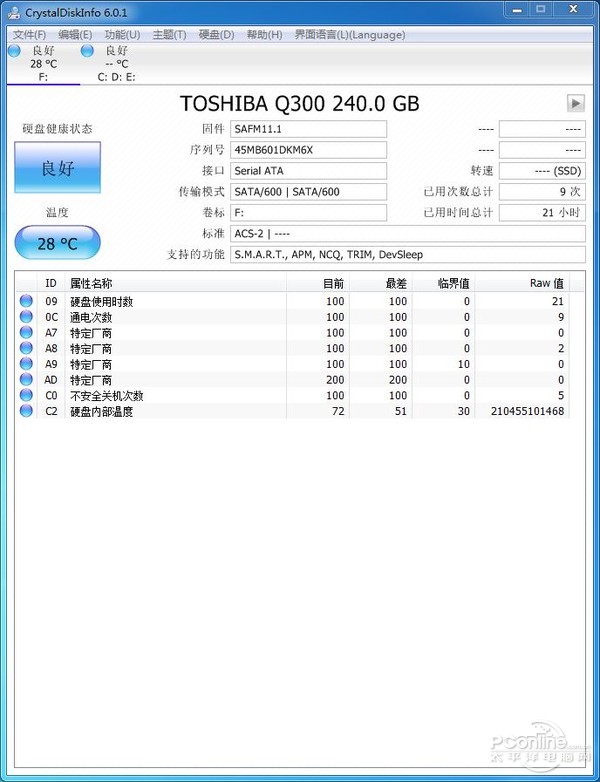Click the blue status orb above F:
The width and height of the screenshot is (600, 782).
tap(14, 50)
